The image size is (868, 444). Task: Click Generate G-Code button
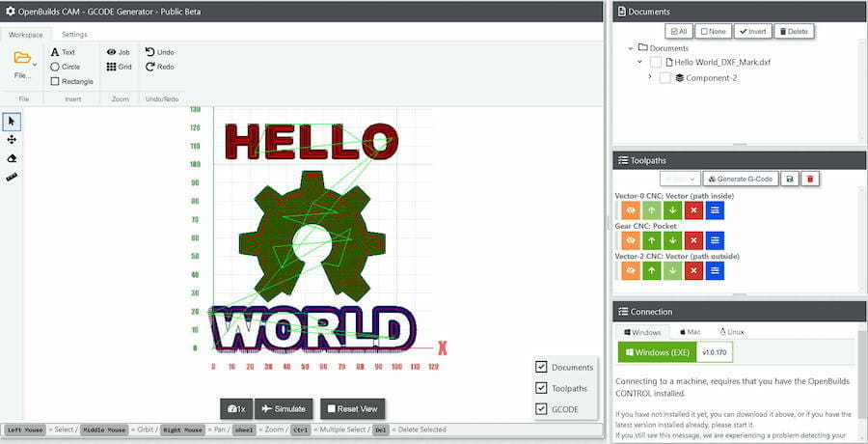click(741, 179)
